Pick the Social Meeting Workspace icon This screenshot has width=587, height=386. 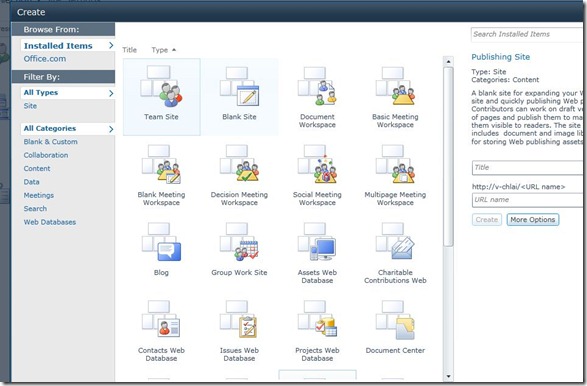[317, 165]
